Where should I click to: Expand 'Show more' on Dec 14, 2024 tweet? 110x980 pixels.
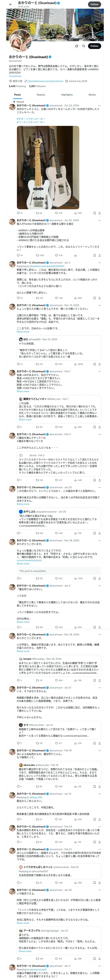point(23,332)
